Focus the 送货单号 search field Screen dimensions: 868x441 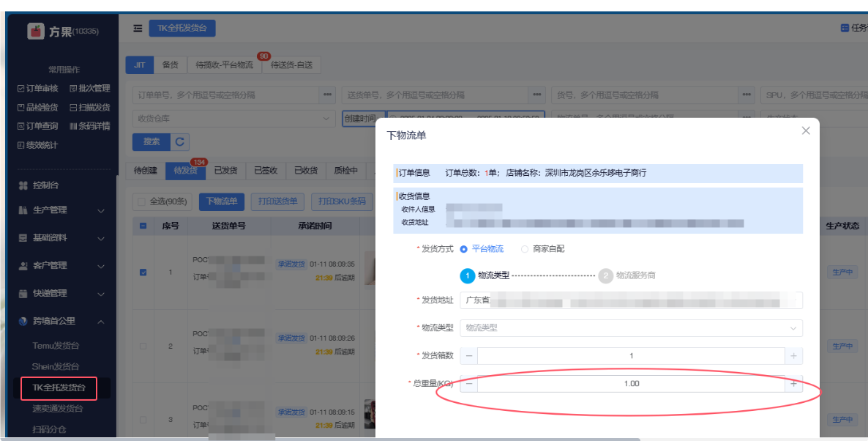click(435, 94)
